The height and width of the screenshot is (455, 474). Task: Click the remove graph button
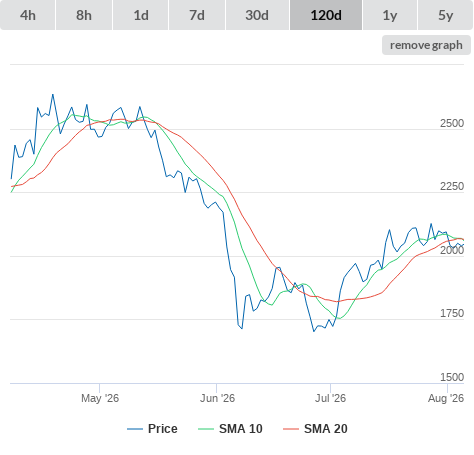tap(426, 45)
